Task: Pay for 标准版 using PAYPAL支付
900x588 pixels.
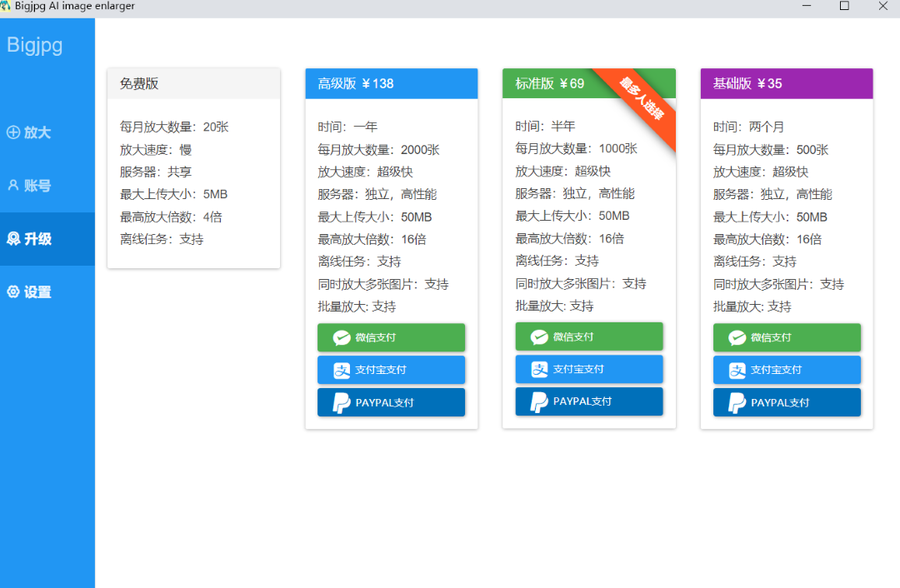Action: [589, 401]
